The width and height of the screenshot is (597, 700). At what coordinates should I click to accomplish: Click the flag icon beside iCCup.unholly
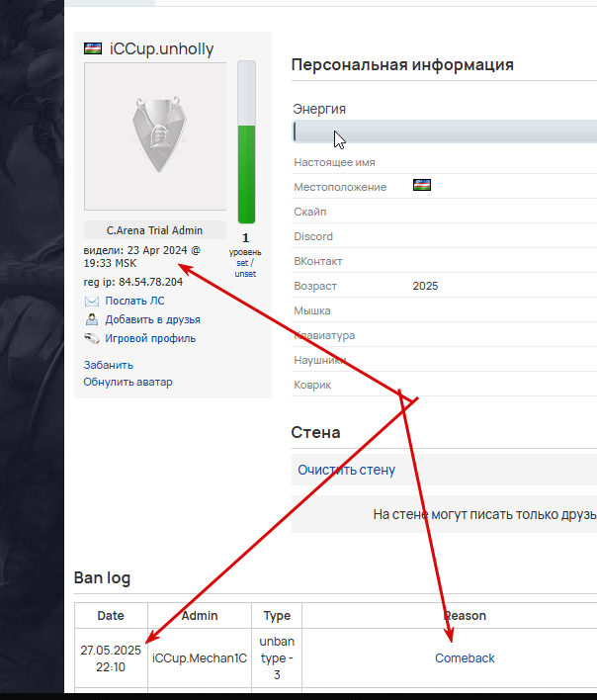click(93, 48)
